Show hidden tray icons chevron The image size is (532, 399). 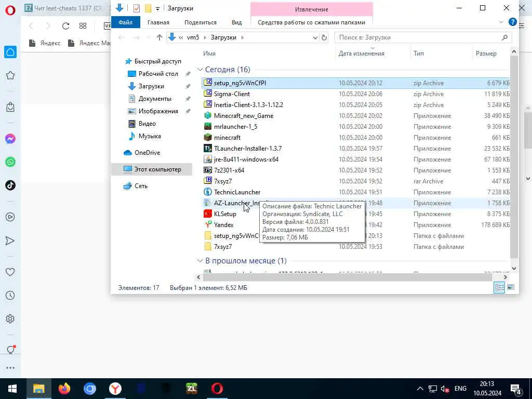coord(420,389)
